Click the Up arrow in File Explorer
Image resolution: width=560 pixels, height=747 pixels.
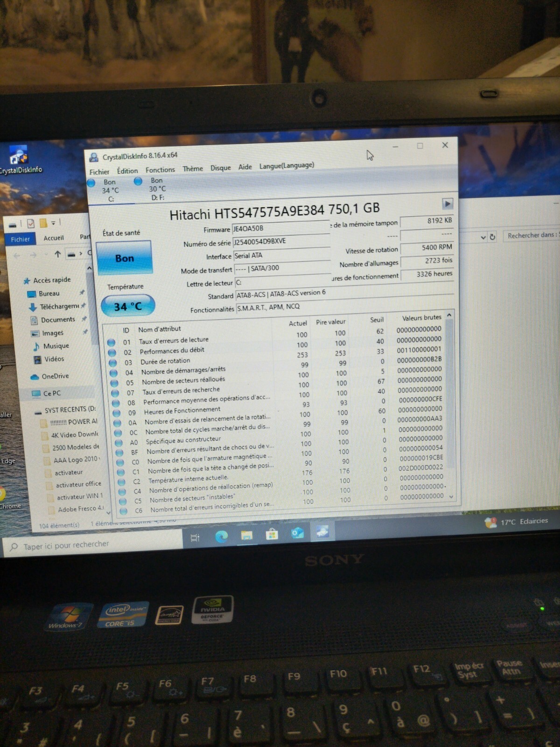(57, 254)
